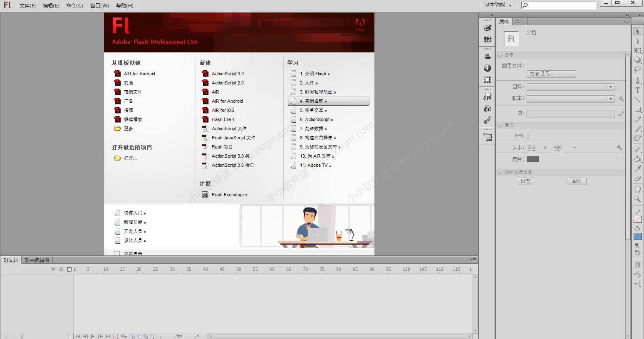Click the stroke color swatch in tools
This screenshot has width=644, height=339.
coord(637,219)
